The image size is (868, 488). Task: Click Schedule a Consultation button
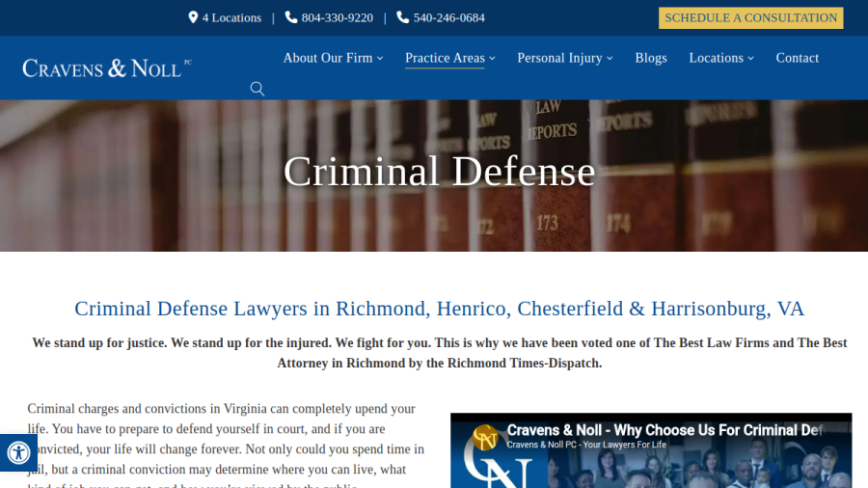pos(751,17)
